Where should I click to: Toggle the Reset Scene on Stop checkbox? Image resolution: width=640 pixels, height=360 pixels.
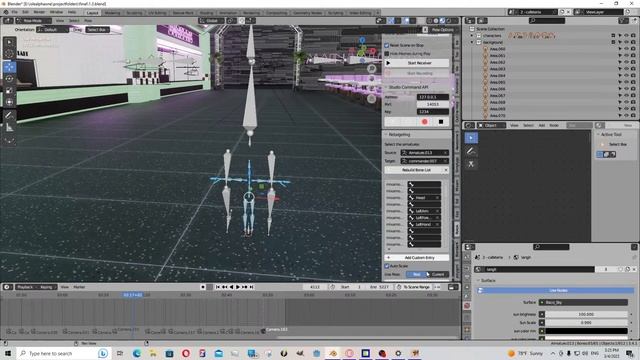click(387, 45)
